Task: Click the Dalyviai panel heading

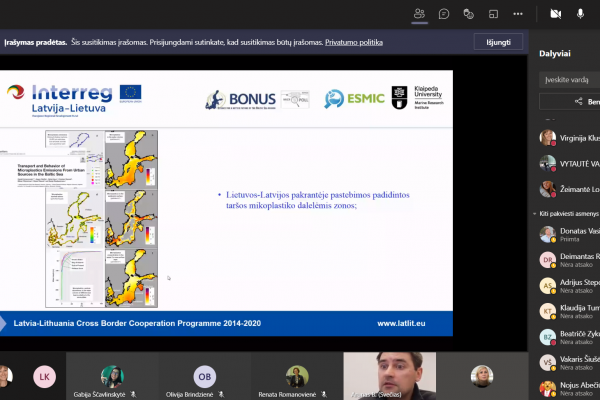Action: 554,54
